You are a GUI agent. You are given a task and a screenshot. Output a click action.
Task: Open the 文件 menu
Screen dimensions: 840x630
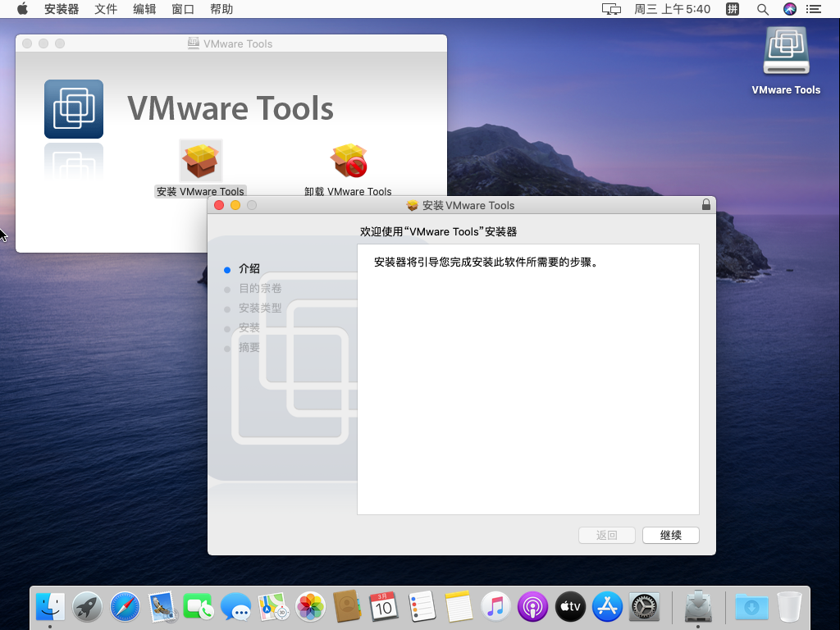pyautogui.click(x=106, y=9)
